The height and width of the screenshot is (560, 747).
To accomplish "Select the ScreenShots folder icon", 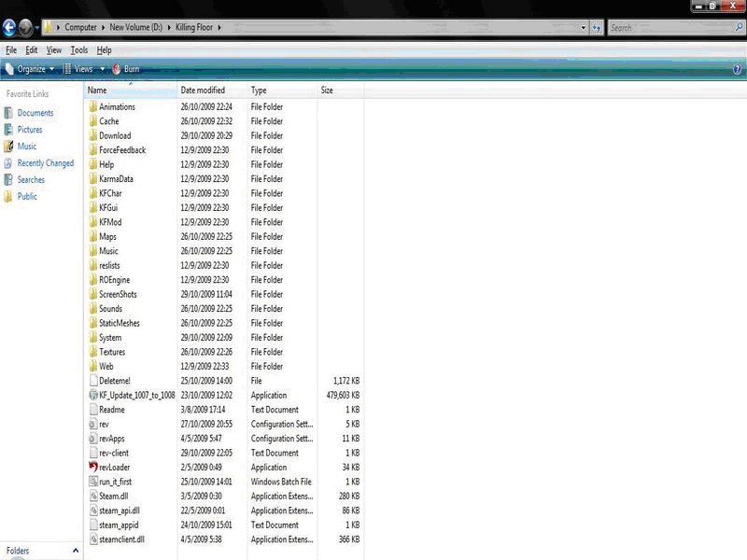I will [x=93, y=294].
